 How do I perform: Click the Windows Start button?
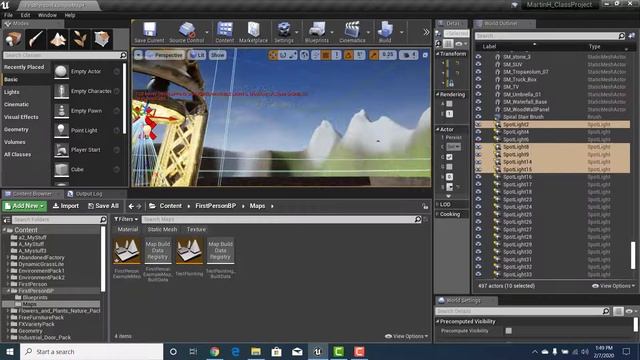coord(10,351)
